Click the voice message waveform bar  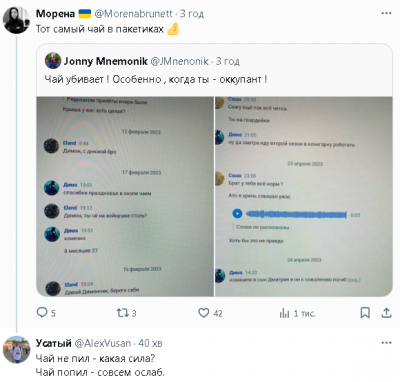[x=296, y=214]
